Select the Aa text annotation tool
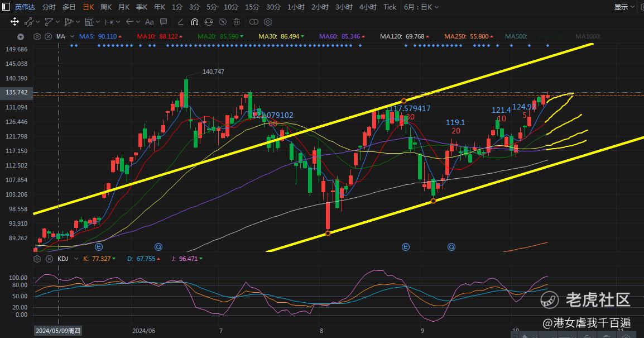The width and height of the screenshot is (644, 338). 150,22
